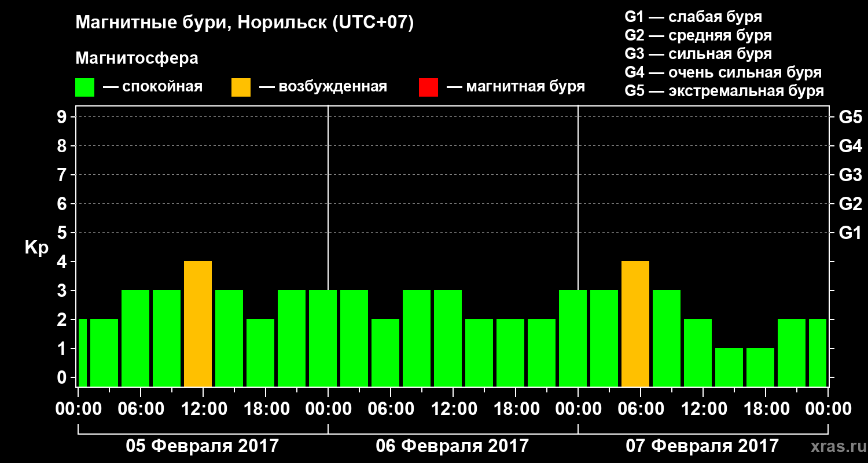Click the 'G2' label on the right axis
The width and height of the screenshot is (868, 463).
850,204
